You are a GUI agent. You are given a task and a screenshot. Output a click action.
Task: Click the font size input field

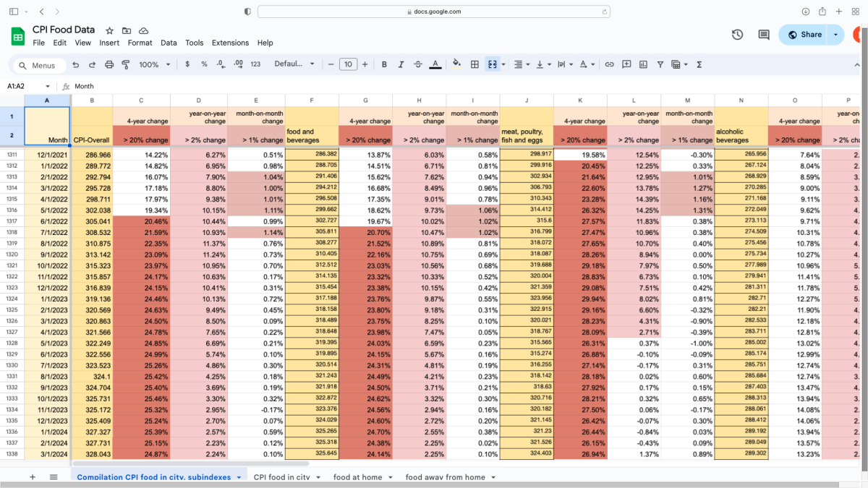click(348, 64)
